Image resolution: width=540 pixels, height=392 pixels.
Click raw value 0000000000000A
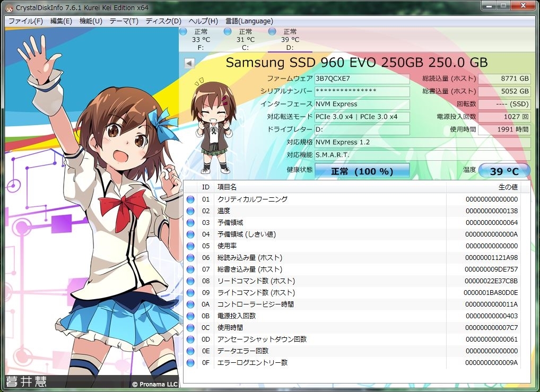pos(491,234)
